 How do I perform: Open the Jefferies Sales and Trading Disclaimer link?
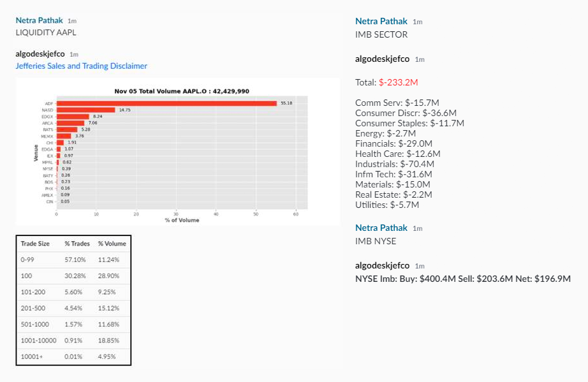[x=81, y=66]
